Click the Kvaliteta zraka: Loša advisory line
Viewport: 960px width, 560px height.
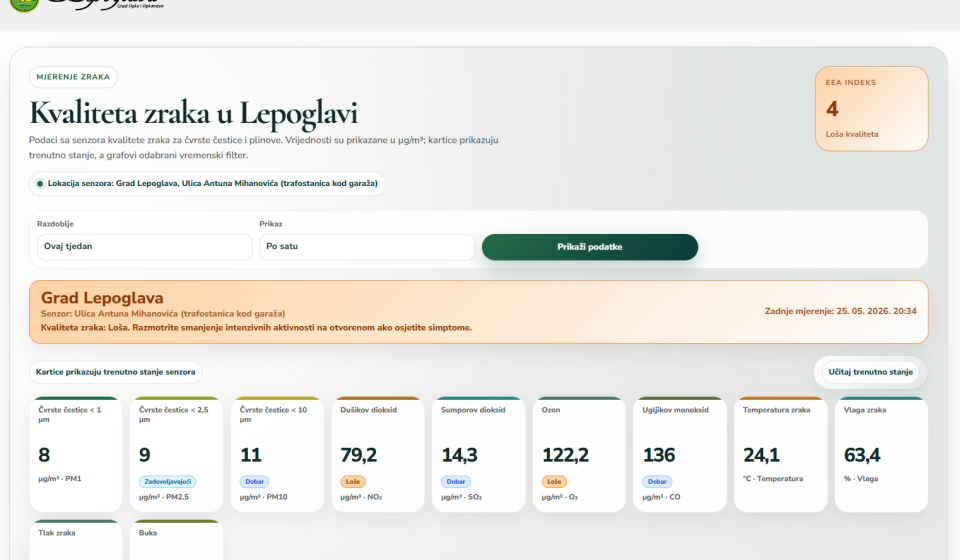point(256,328)
